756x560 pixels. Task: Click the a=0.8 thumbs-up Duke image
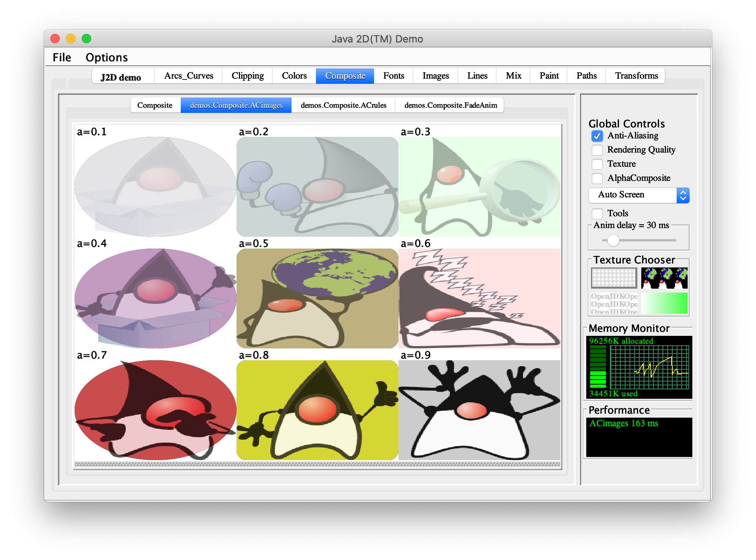coord(317,410)
